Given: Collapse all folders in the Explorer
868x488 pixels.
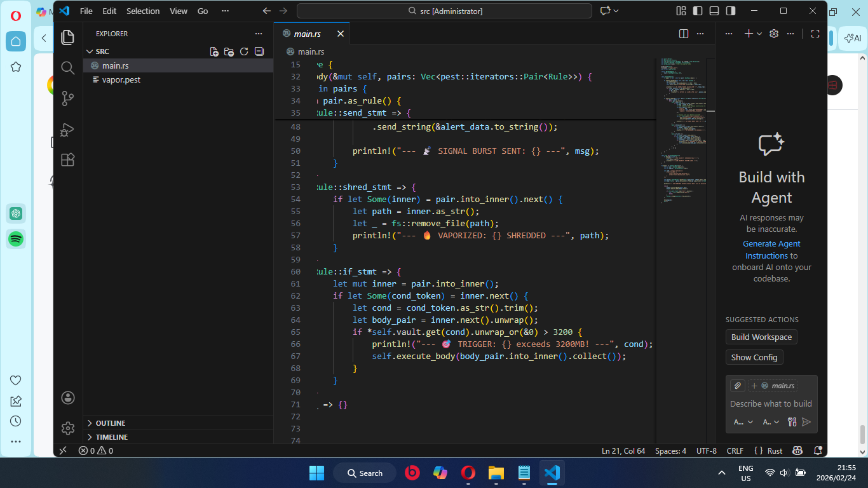Looking at the screenshot, I should click(x=259, y=51).
